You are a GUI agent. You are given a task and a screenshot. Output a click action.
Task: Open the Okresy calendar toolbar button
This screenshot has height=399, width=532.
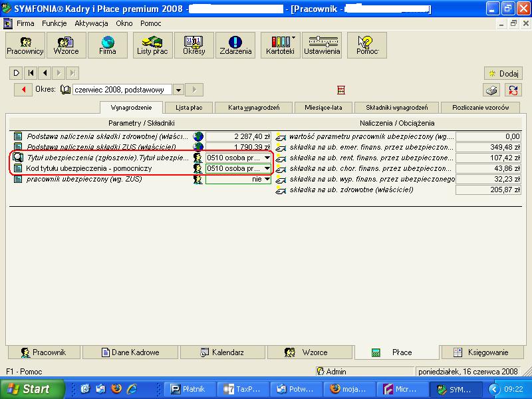tap(194, 45)
